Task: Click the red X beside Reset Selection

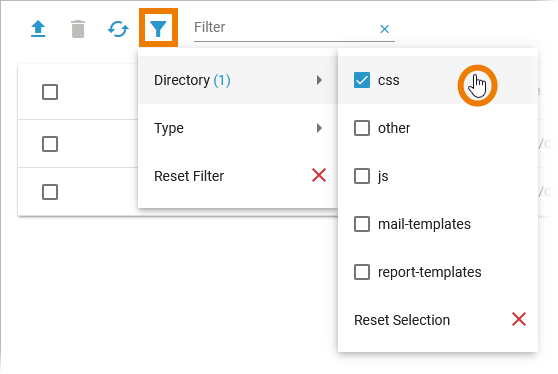Action: coord(519,319)
